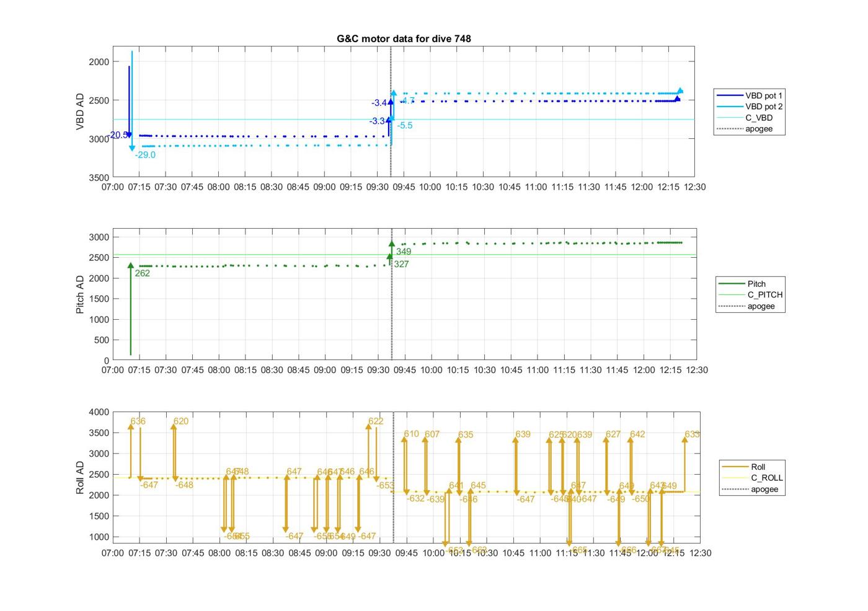Click the '635' roll label
Image resolution: width=868 pixels, height=611 pixels.
point(466,435)
